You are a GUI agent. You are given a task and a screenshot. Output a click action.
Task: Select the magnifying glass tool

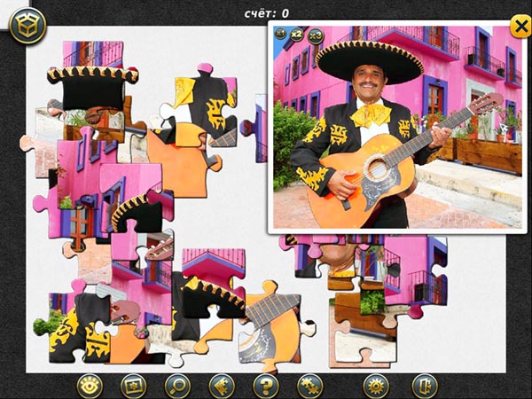tap(177, 386)
